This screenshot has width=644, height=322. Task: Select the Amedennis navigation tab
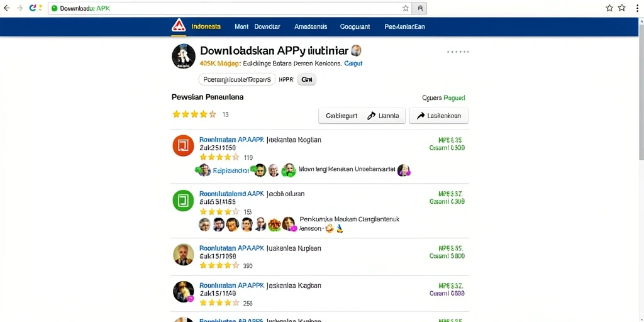(x=311, y=26)
